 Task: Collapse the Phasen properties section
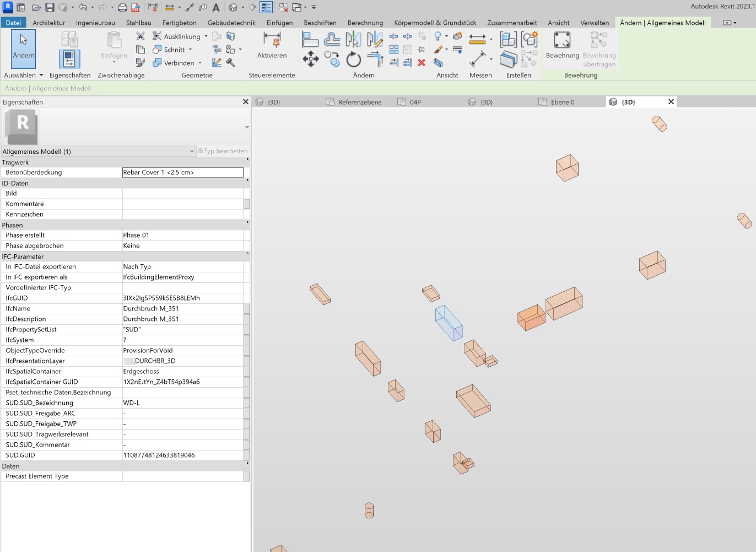click(247, 223)
